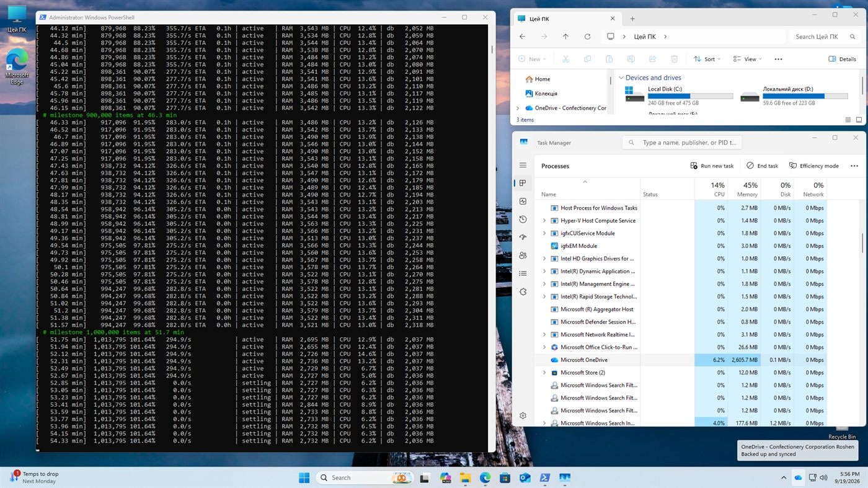Open Details page in Task Manager sidebar
The height and width of the screenshot is (488, 868).
tap(523, 273)
